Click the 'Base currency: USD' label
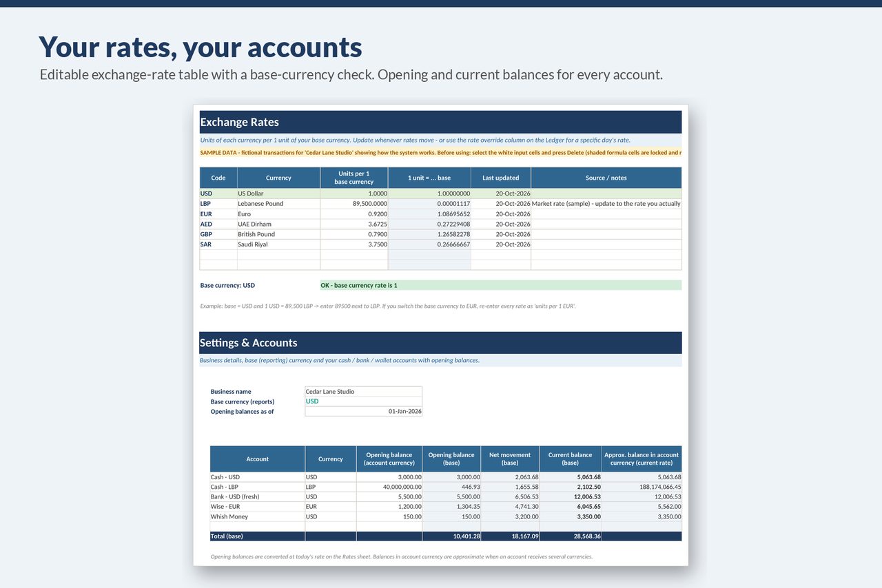Screen dimensions: 882x588 [x=227, y=285]
